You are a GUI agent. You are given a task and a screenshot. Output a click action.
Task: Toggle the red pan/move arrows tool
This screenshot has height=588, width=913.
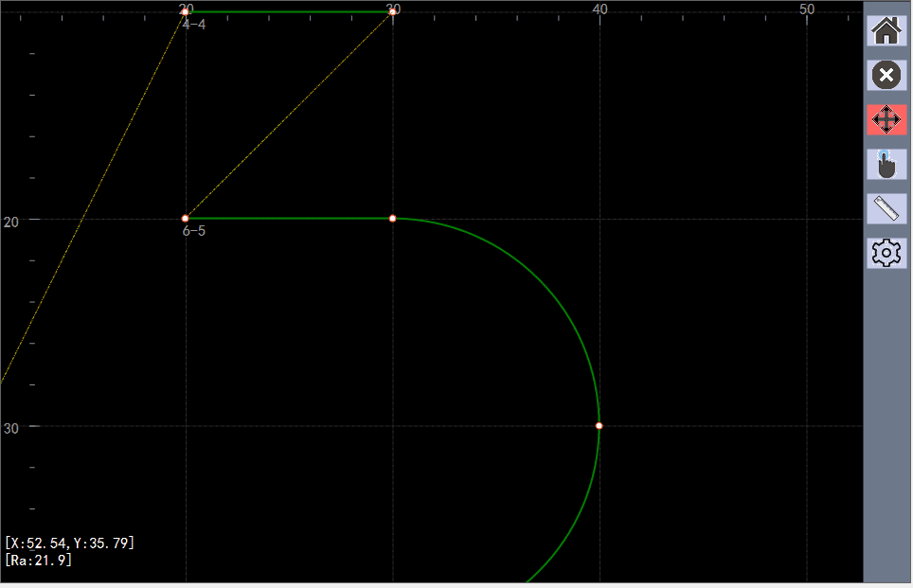tap(886, 120)
